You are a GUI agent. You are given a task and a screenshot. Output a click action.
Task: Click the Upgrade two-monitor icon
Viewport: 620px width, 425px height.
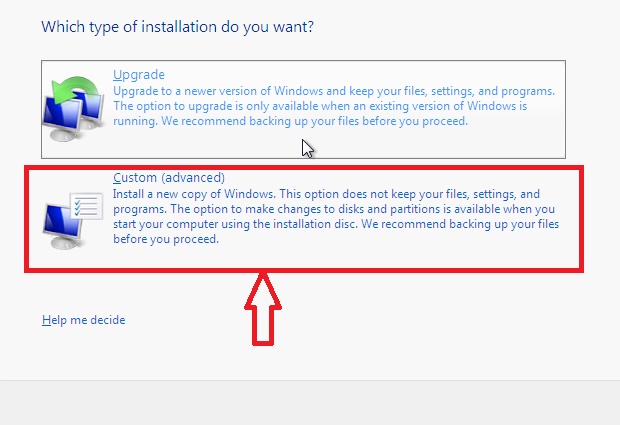pyautogui.click(x=74, y=109)
